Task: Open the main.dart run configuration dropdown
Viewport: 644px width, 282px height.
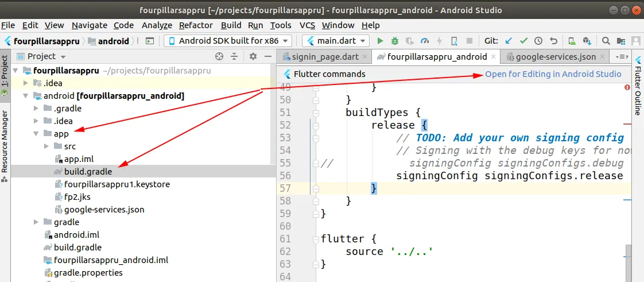Action: (x=336, y=41)
